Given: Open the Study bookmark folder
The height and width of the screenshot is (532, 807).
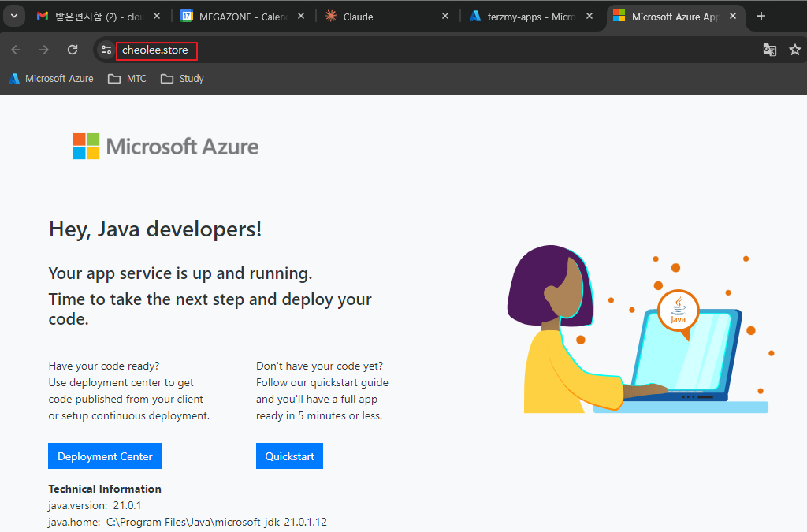Looking at the screenshot, I should pos(182,79).
